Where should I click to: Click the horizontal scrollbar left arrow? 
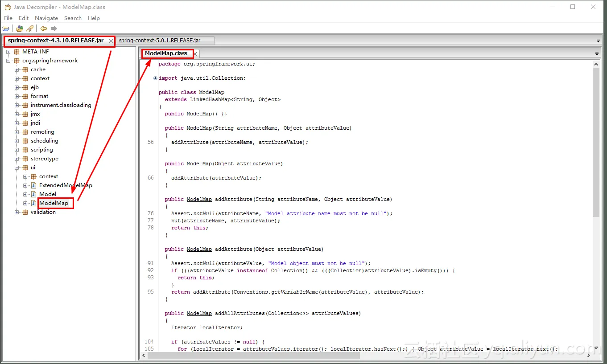pyautogui.click(x=143, y=356)
